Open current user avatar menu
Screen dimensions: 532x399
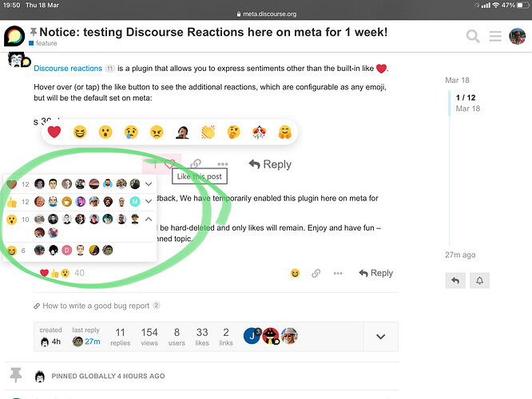pos(517,36)
